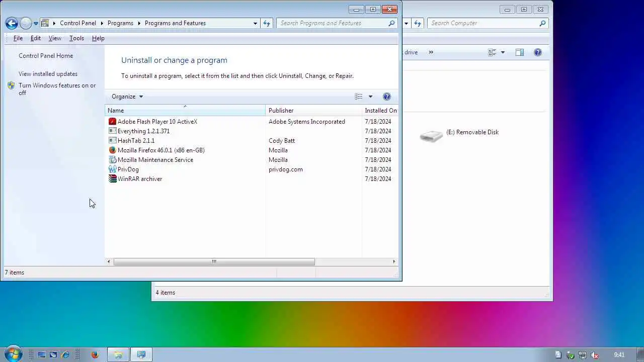Click the safely remove hardware tray icon
Viewport: 644px width, 362px height.
tap(571, 355)
